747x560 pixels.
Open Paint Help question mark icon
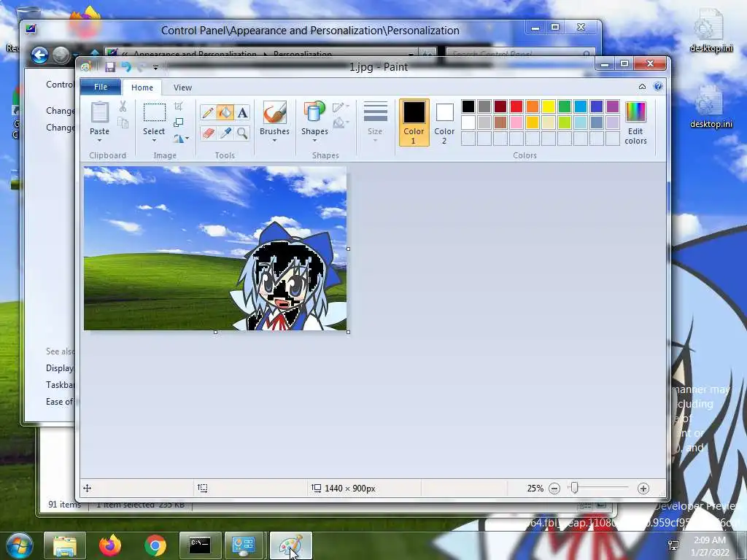658,86
